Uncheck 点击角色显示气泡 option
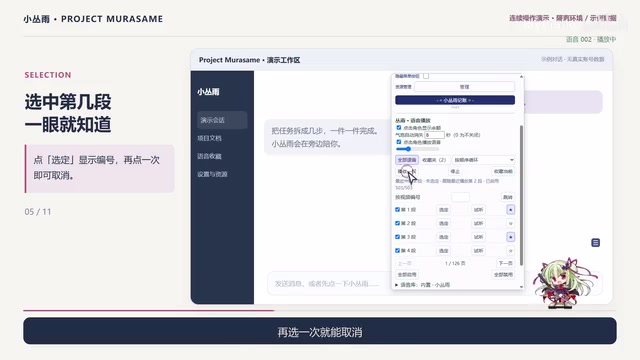The width and height of the screenshot is (640, 360). (x=399, y=128)
